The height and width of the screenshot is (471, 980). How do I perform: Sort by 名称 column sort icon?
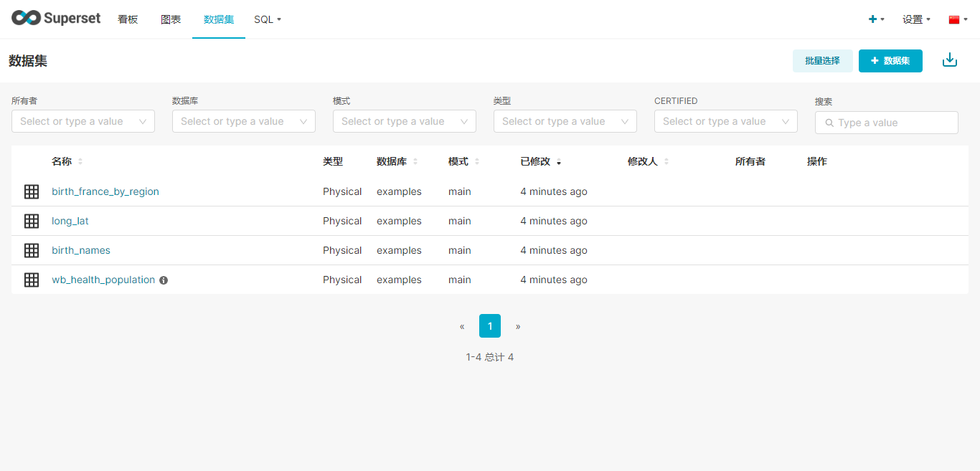pyautogui.click(x=80, y=162)
